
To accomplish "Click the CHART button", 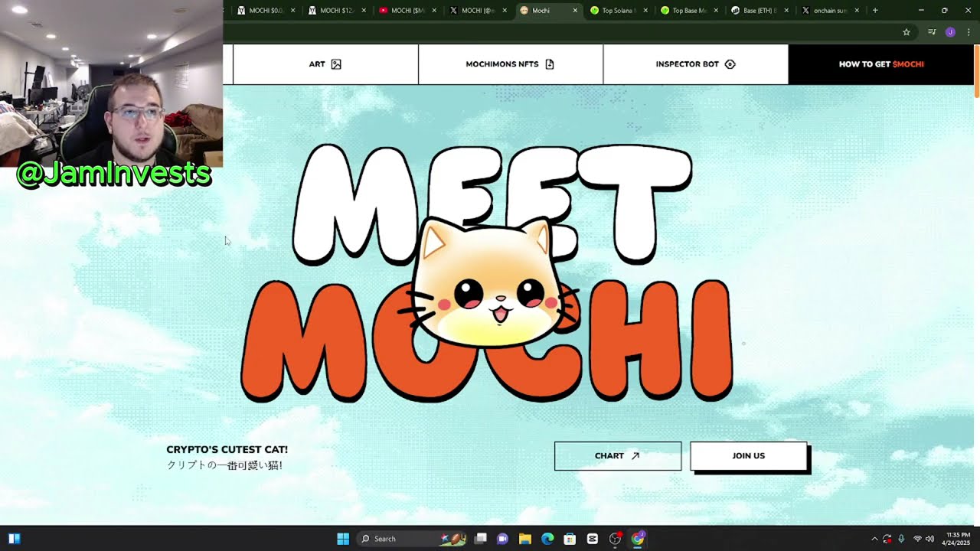I will pyautogui.click(x=618, y=456).
